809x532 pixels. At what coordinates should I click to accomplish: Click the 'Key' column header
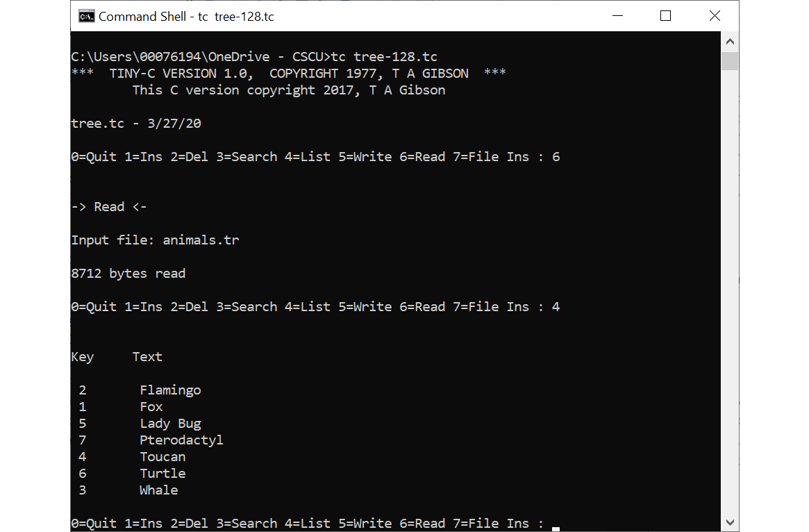point(83,357)
